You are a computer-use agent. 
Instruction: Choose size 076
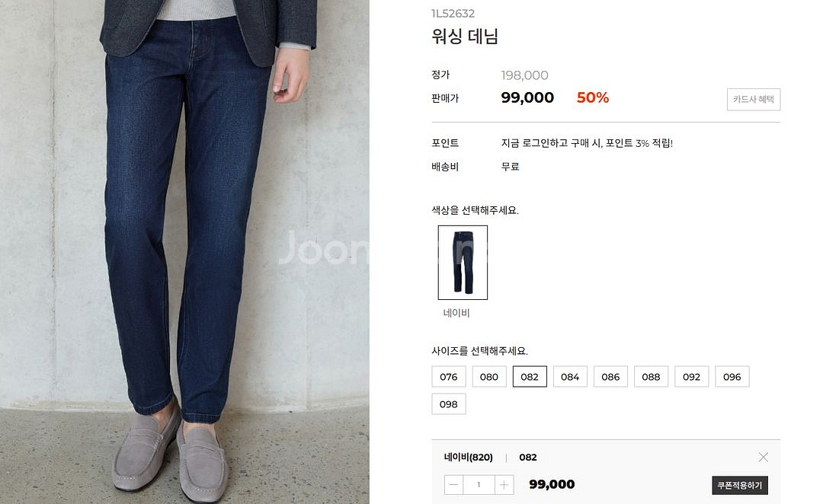tap(448, 377)
